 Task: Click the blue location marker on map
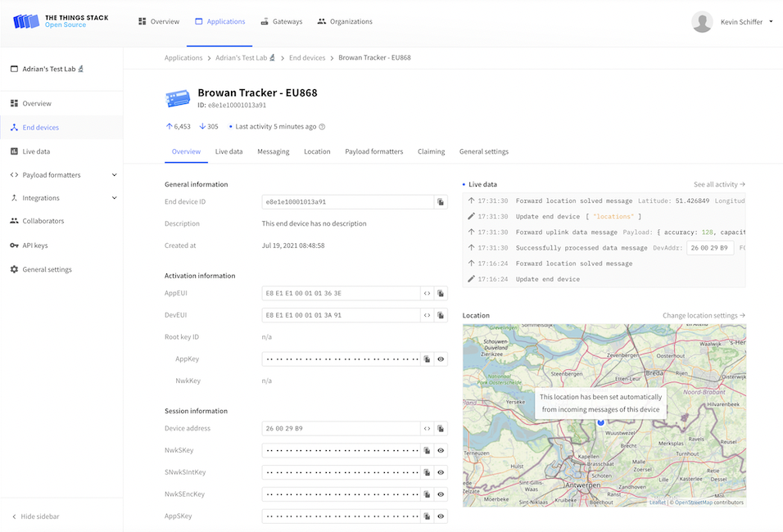pos(600,422)
